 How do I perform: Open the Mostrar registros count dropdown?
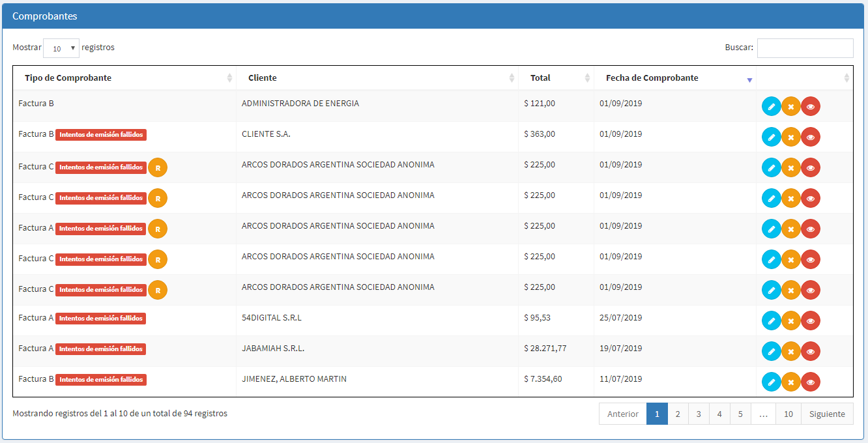pos(61,48)
